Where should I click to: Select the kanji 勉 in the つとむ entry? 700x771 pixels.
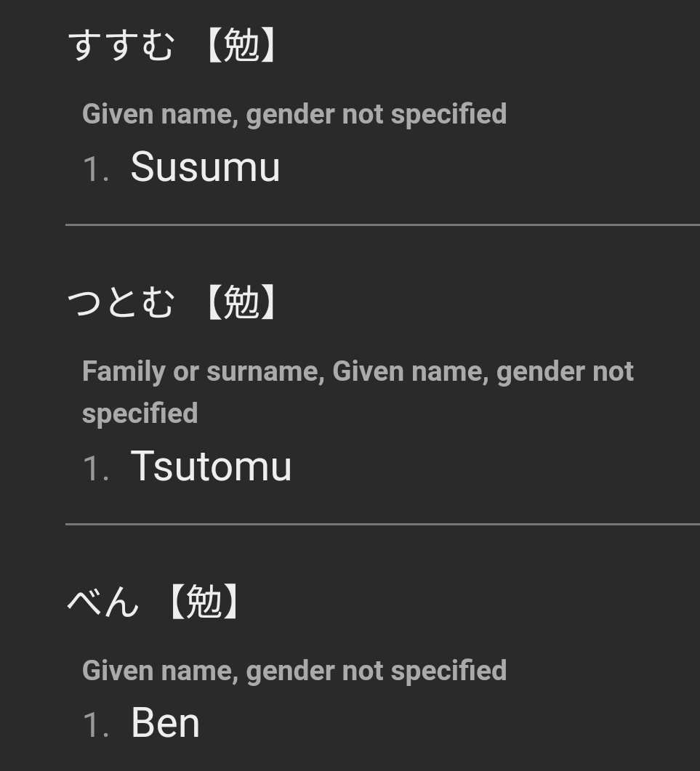coord(241,302)
